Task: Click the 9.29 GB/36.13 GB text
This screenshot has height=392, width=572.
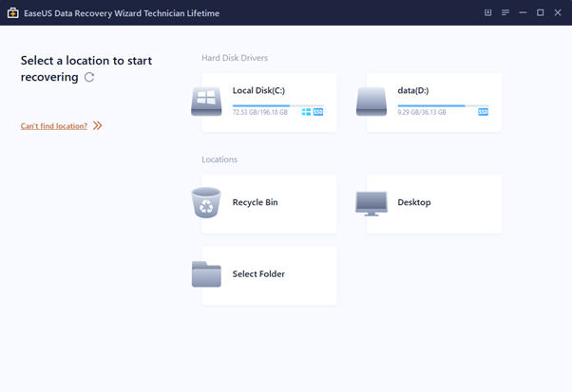Action: (x=422, y=112)
